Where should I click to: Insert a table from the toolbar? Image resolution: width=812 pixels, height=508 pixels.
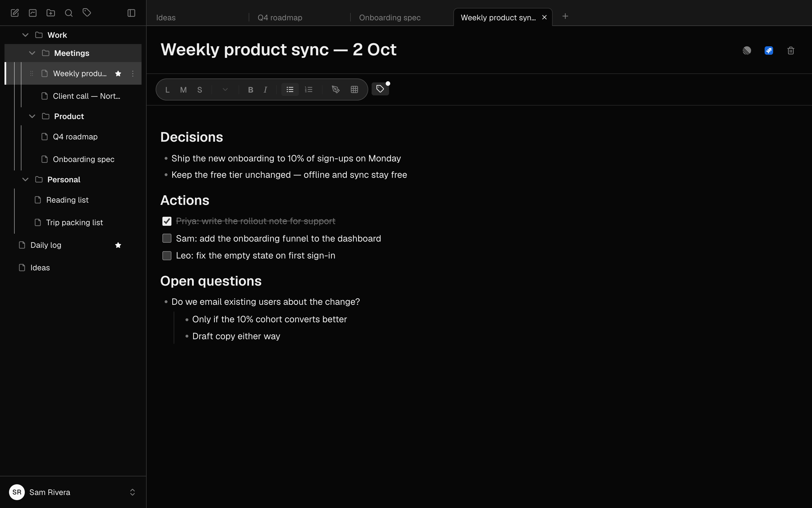point(354,89)
